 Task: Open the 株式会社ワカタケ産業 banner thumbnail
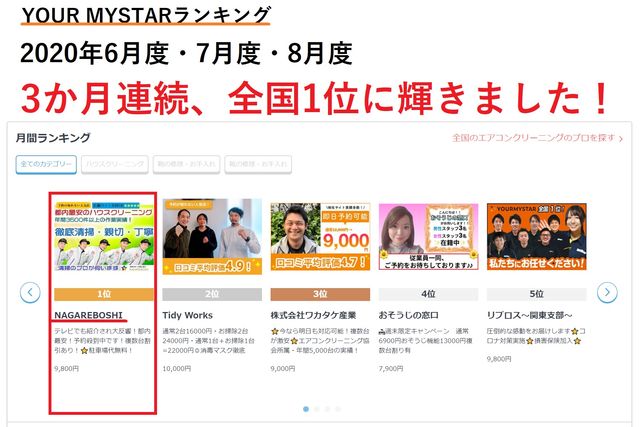[320, 237]
